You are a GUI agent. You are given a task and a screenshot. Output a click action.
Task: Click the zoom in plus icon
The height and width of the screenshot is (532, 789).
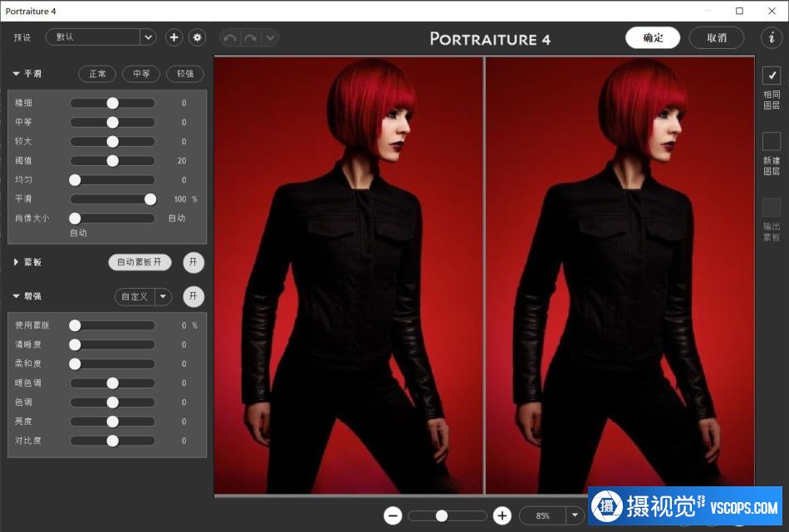(502, 515)
